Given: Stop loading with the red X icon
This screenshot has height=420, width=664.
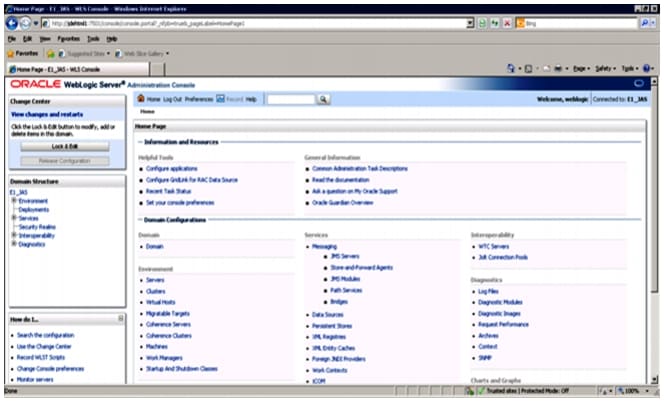Looking at the screenshot, I should [x=507, y=23].
